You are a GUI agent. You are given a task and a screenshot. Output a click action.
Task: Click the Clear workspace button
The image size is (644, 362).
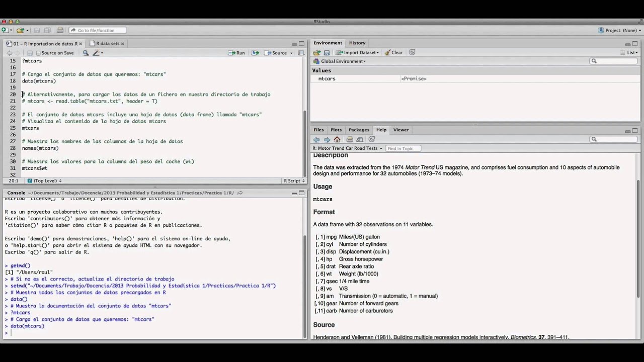coord(393,52)
